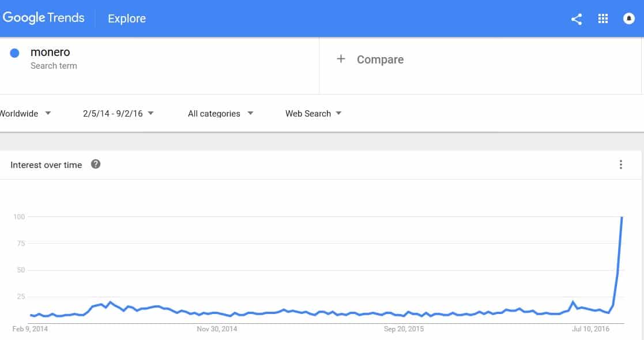Click the plus icon next to Compare
The height and width of the screenshot is (340, 644).
click(x=341, y=59)
